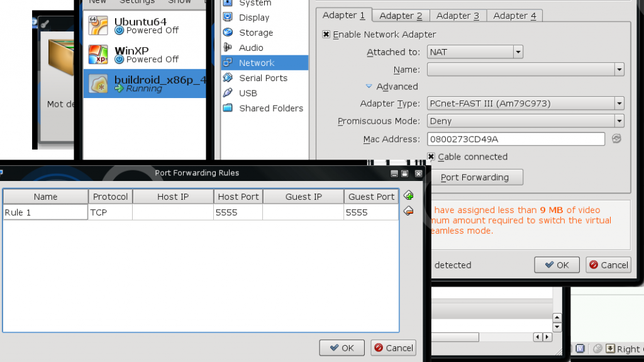Image resolution: width=644 pixels, height=362 pixels.
Task: Click horizontal scrollbar left arrow
Action: (x=538, y=337)
